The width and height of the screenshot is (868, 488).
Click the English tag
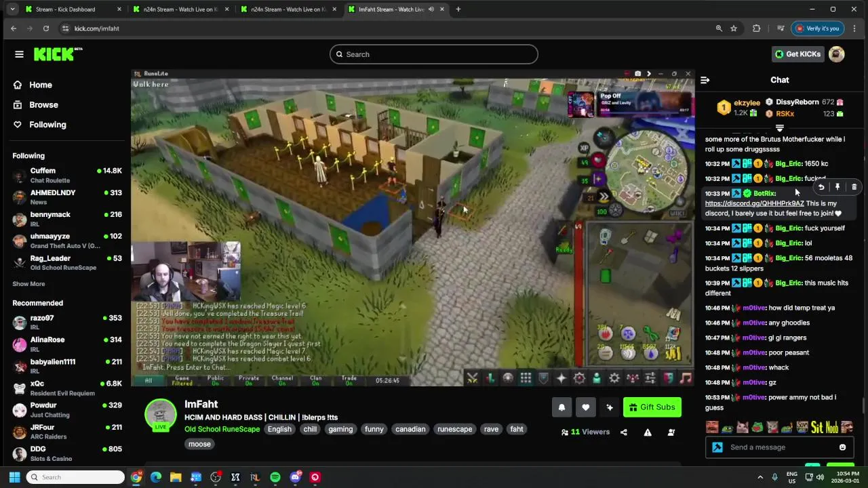[279, 429]
